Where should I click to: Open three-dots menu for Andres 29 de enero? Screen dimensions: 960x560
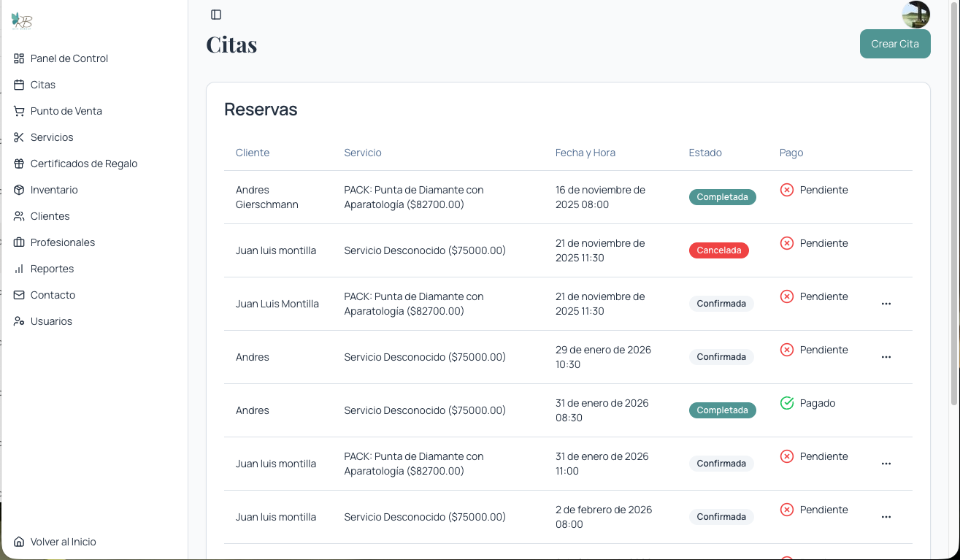(886, 357)
